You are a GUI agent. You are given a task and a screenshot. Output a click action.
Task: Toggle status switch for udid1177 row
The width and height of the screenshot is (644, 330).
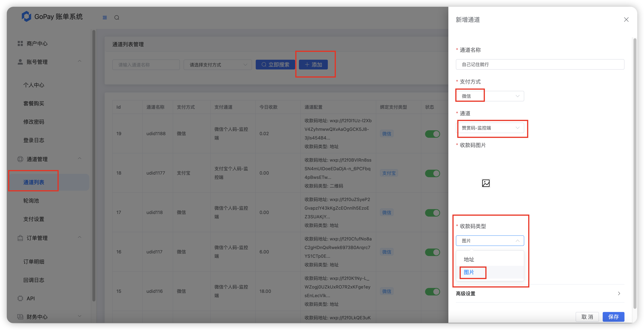433,173
